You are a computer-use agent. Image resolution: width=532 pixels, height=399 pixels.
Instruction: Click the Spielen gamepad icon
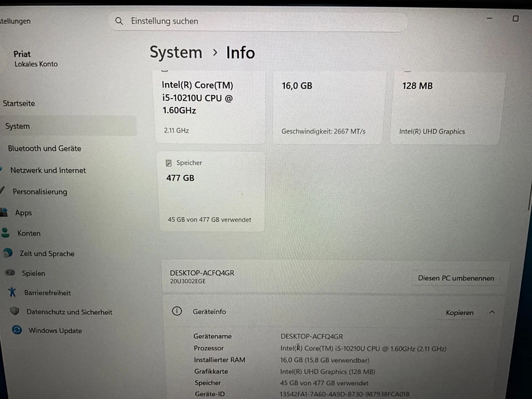10,273
